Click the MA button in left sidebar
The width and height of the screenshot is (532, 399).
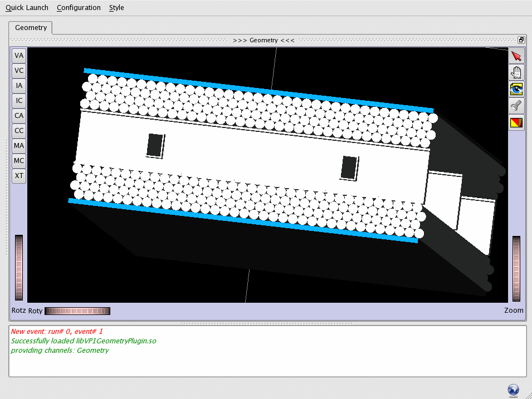coord(19,146)
